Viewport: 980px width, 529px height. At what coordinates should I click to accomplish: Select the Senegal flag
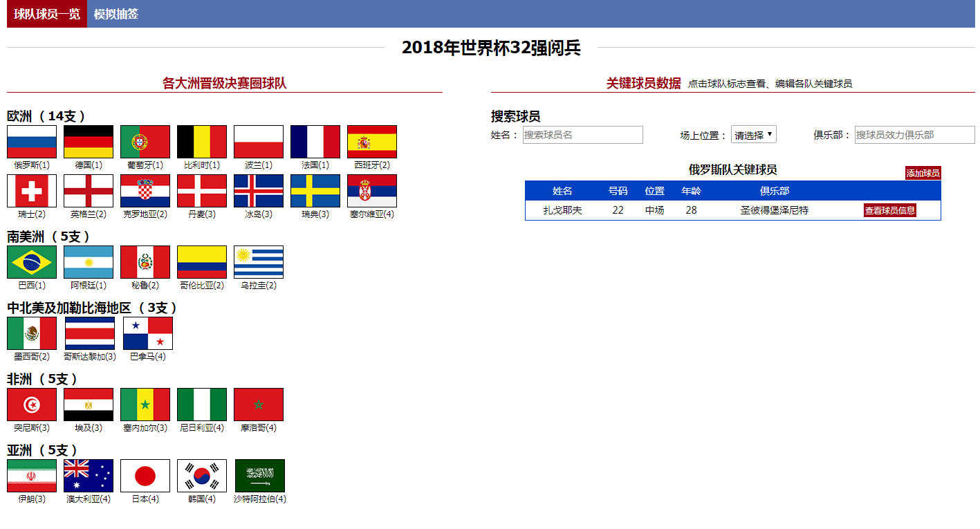145,405
